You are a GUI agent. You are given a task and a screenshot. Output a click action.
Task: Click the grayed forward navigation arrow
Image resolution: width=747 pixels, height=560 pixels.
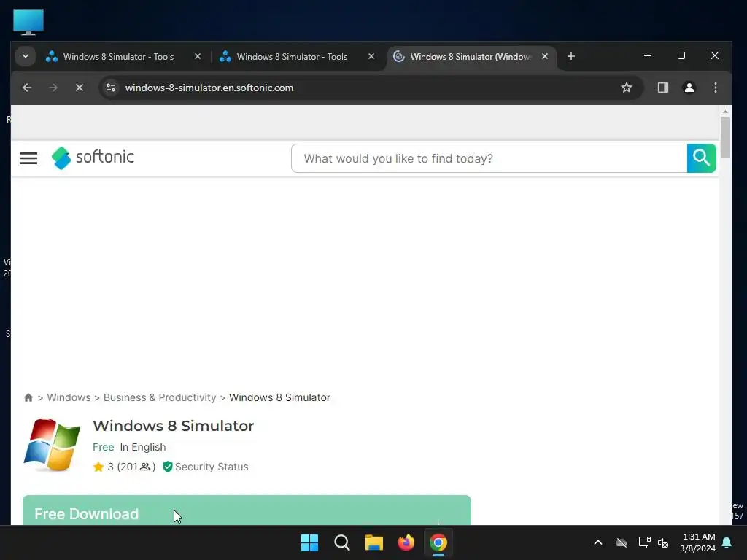pyautogui.click(x=53, y=87)
